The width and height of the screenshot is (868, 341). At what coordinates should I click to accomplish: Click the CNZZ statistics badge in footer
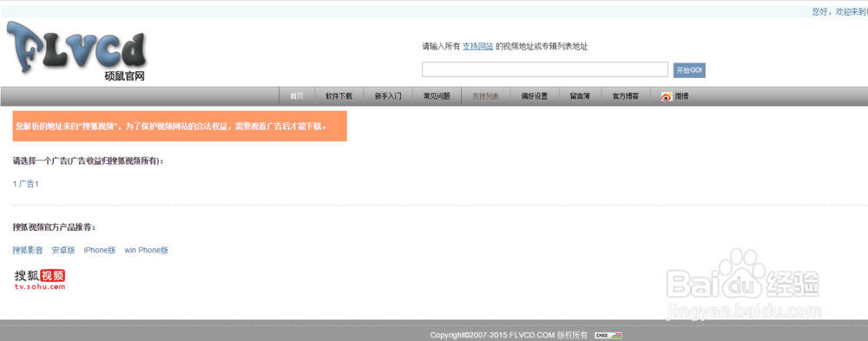[x=608, y=336]
